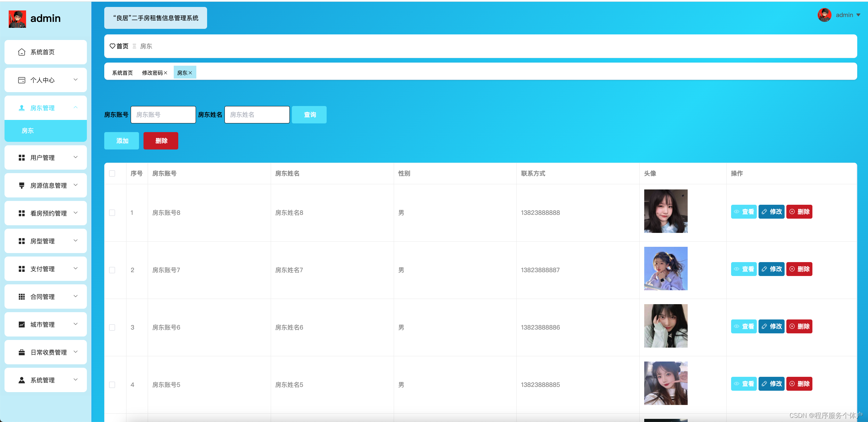Viewport: 868px width, 422px height.
Task: Close the 修改密码 tab with its X
Action: tap(166, 73)
